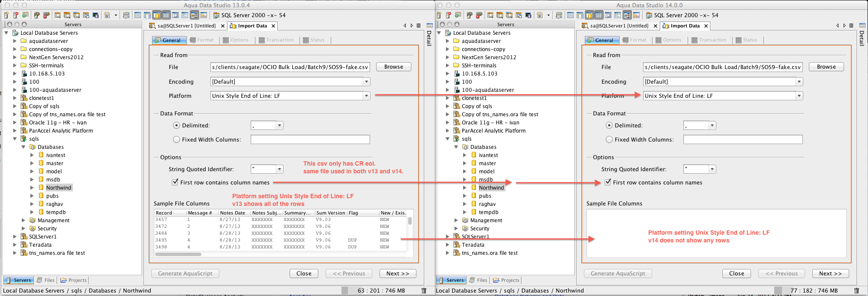Viewport: 868px width, 296px height.
Task: Click the left tab-scroll arrow in 14.0.0 window
Action: click(838, 26)
